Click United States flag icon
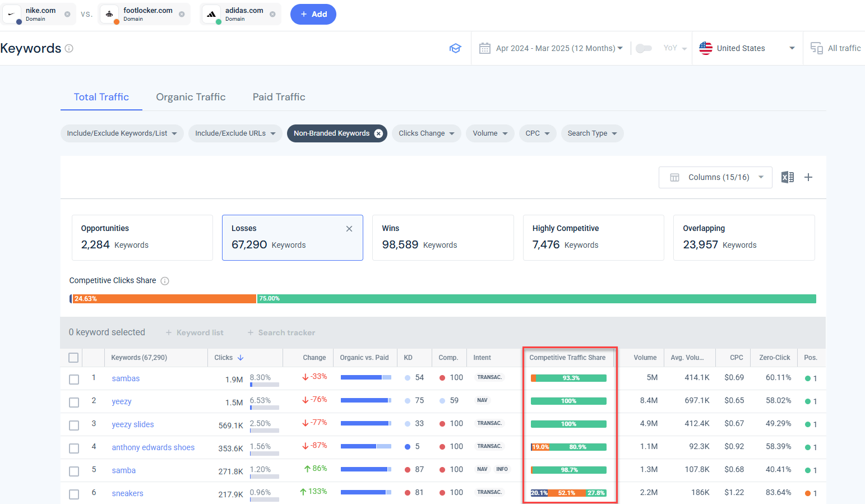 (706, 48)
